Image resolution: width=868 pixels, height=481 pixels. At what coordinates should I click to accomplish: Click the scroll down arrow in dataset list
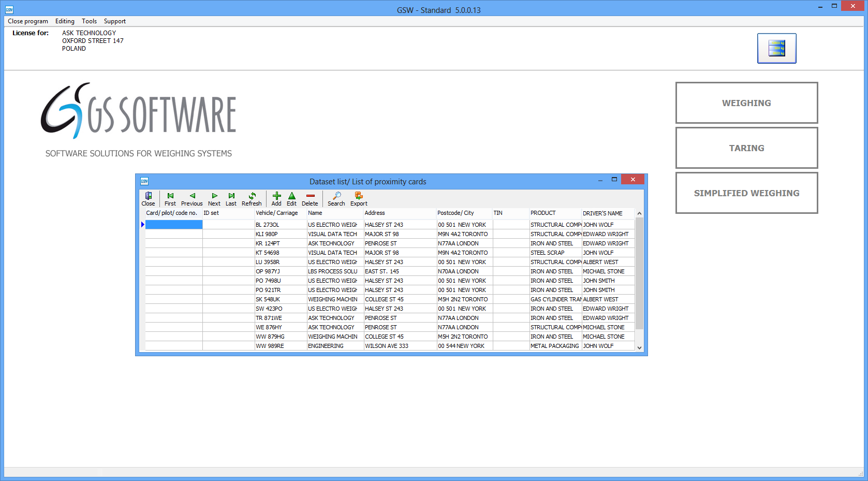pyautogui.click(x=639, y=347)
